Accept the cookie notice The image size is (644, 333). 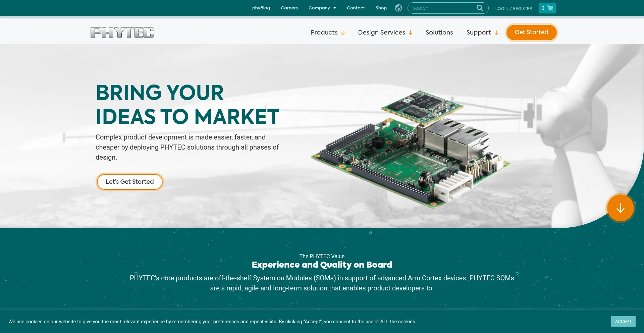click(623, 321)
